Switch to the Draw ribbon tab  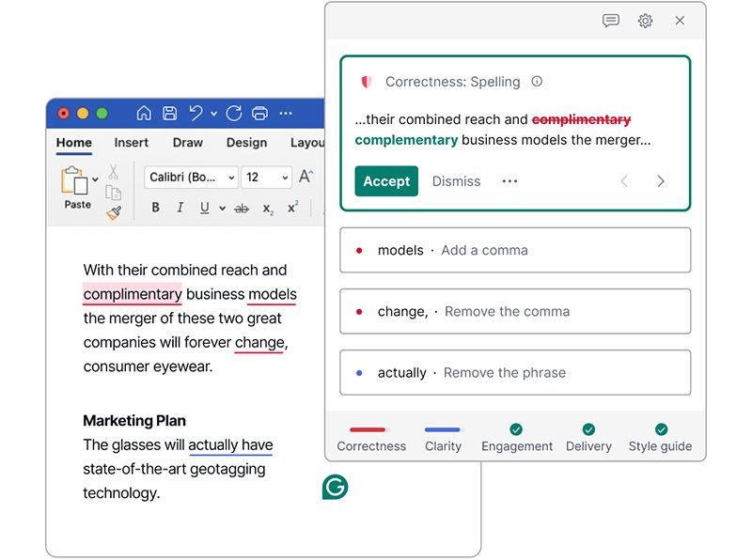(x=187, y=143)
